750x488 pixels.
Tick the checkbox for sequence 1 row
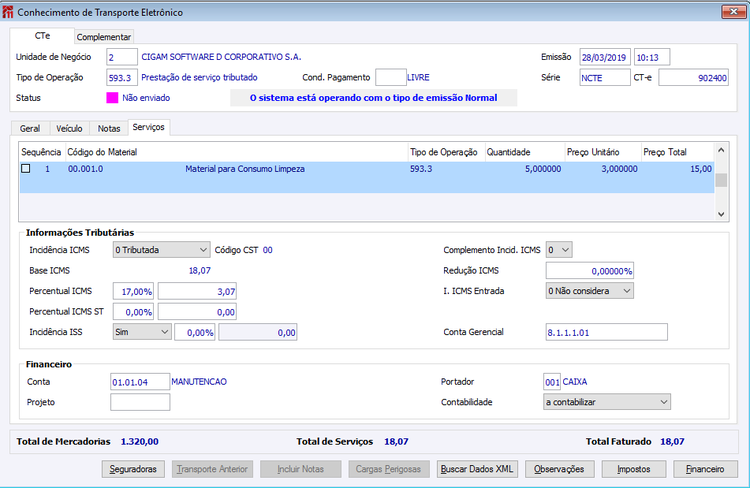tap(26, 169)
